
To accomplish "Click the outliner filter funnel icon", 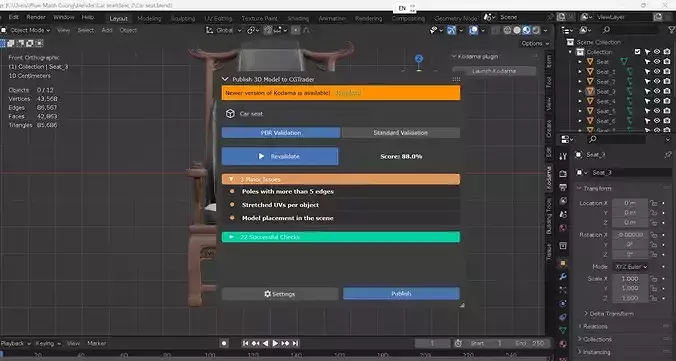I will point(672,30).
